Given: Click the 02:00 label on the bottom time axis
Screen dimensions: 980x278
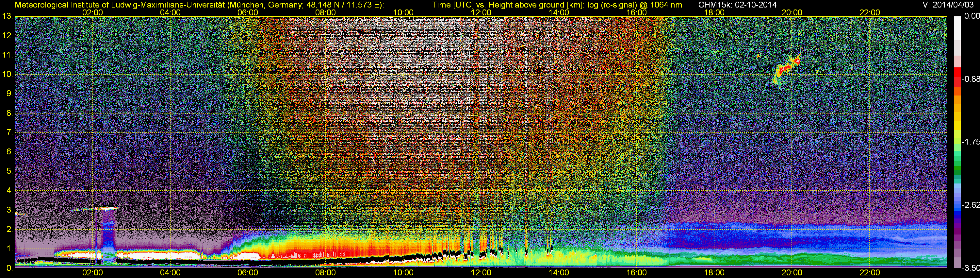Looking at the screenshot, I should point(92,273).
